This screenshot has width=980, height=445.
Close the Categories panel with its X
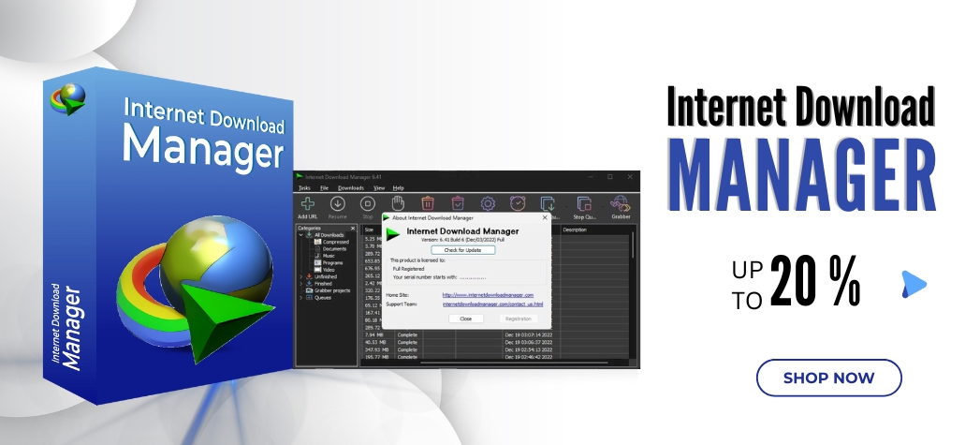[x=353, y=229]
